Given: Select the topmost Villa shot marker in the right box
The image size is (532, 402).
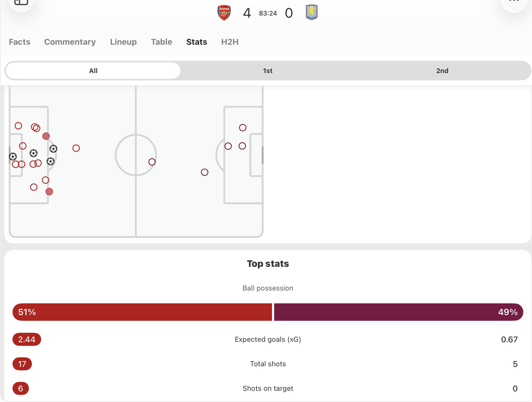Looking at the screenshot, I should [x=243, y=128].
